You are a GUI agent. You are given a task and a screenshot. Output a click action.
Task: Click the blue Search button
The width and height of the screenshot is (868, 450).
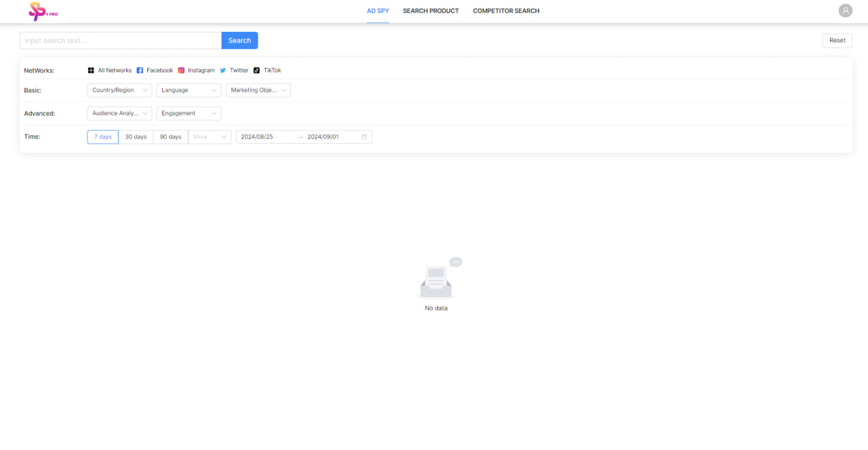(239, 41)
